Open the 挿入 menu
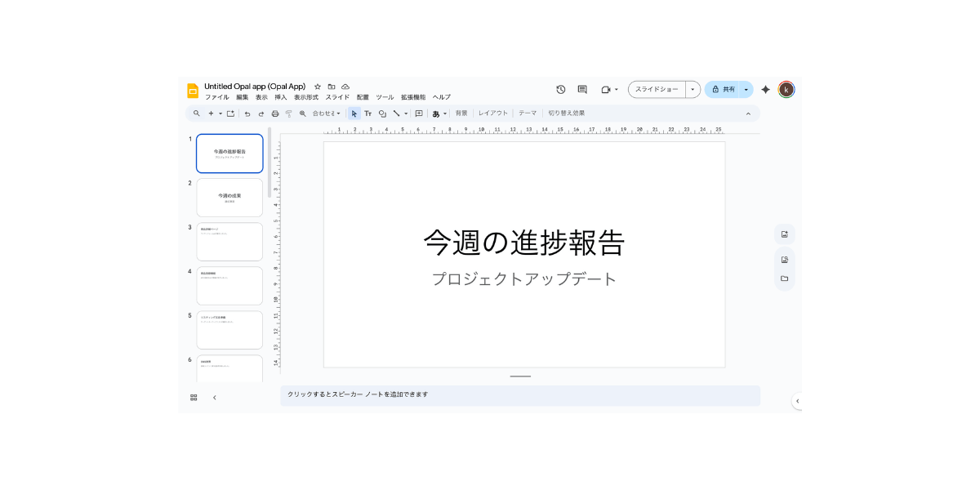This screenshot has height=490, width=980. pyautogui.click(x=281, y=97)
